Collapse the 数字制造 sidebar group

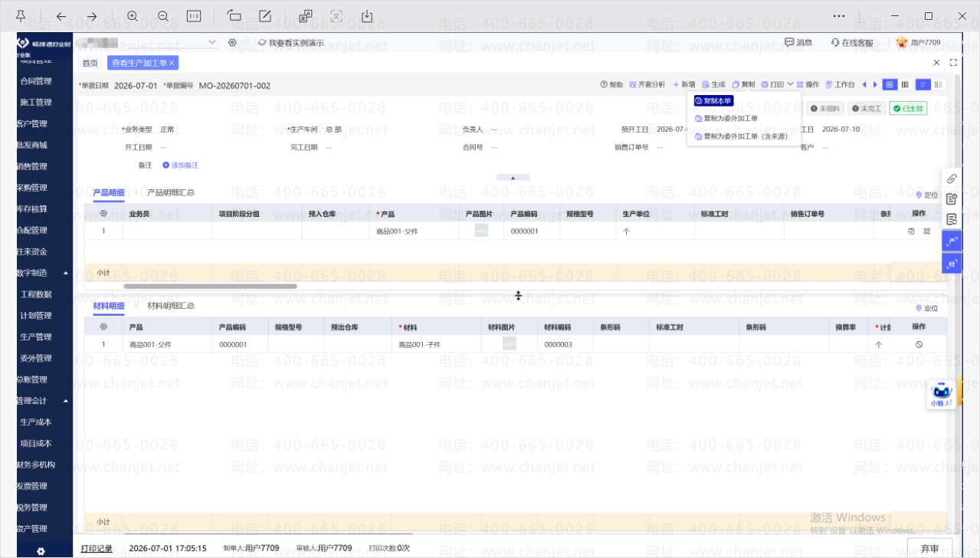[x=65, y=273]
